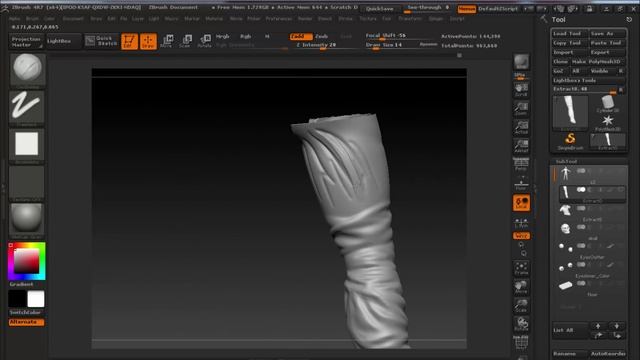
Task: Open the Preferences menu
Action: [279, 19]
